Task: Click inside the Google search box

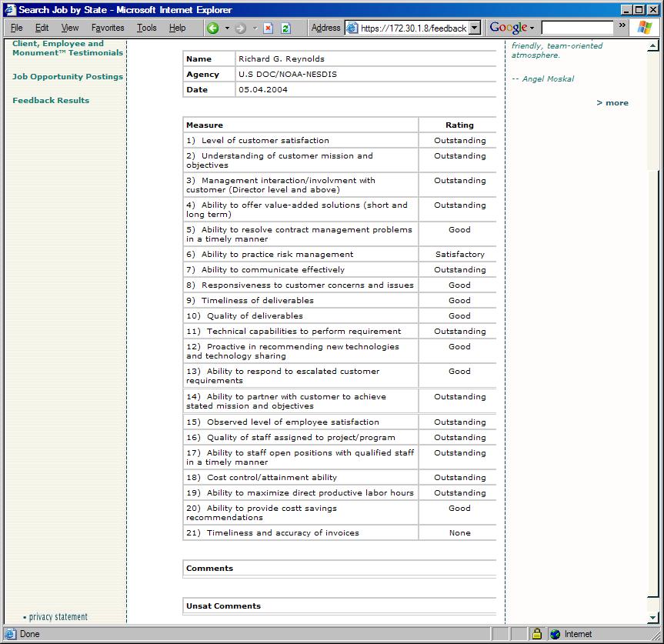Action: point(577,28)
